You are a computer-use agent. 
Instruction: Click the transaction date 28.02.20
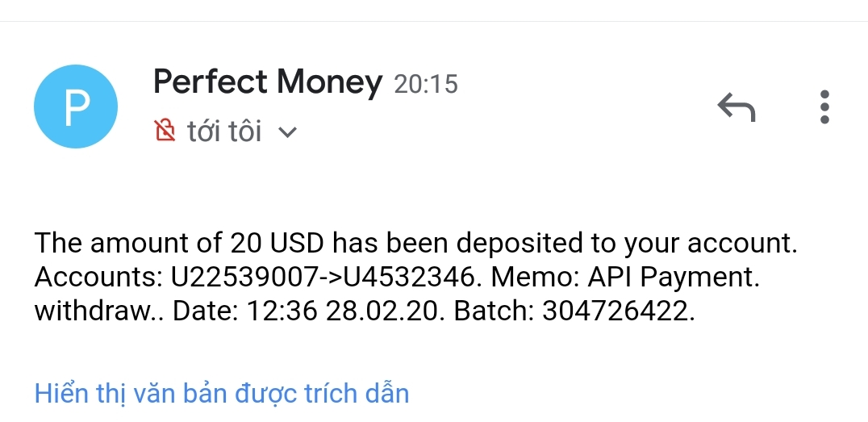(382, 311)
